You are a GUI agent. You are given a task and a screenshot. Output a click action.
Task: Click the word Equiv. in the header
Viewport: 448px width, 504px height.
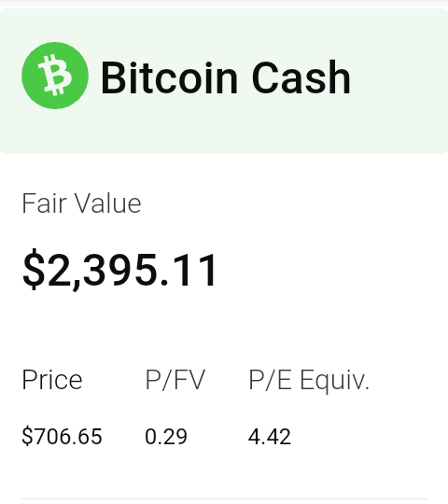pyautogui.click(x=334, y=381)
